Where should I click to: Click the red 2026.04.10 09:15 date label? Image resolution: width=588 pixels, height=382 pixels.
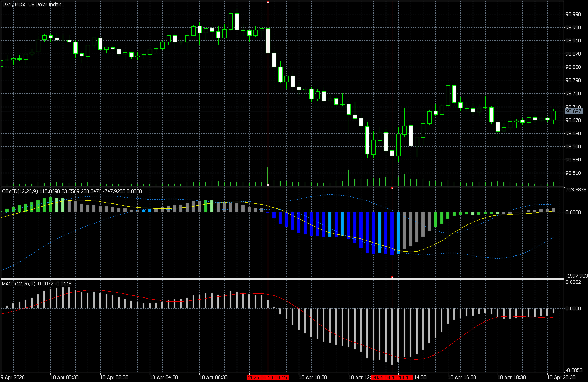tap(268, 377)
